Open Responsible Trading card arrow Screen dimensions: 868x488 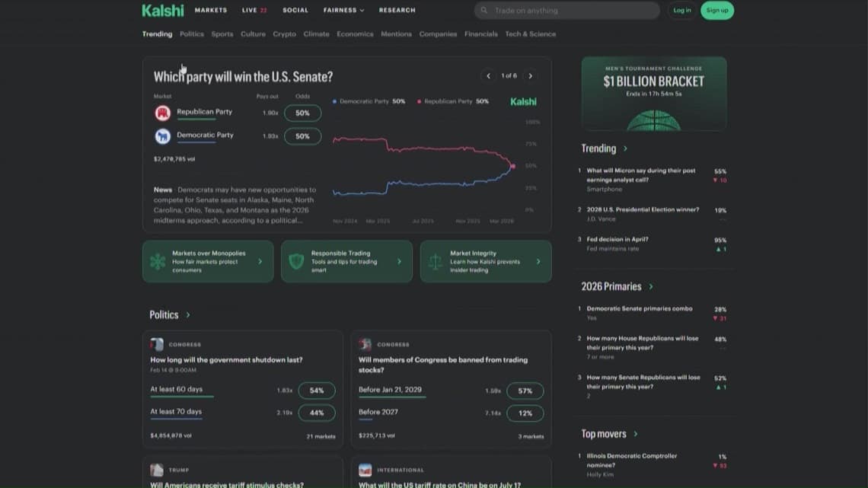tap(399, 261)
